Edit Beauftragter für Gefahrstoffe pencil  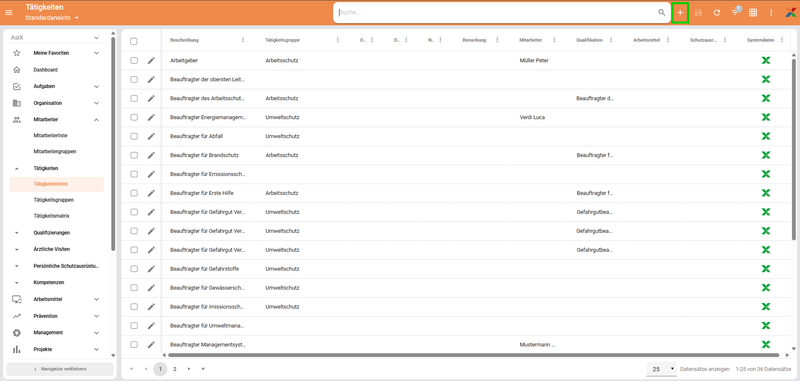pos(151,269)
